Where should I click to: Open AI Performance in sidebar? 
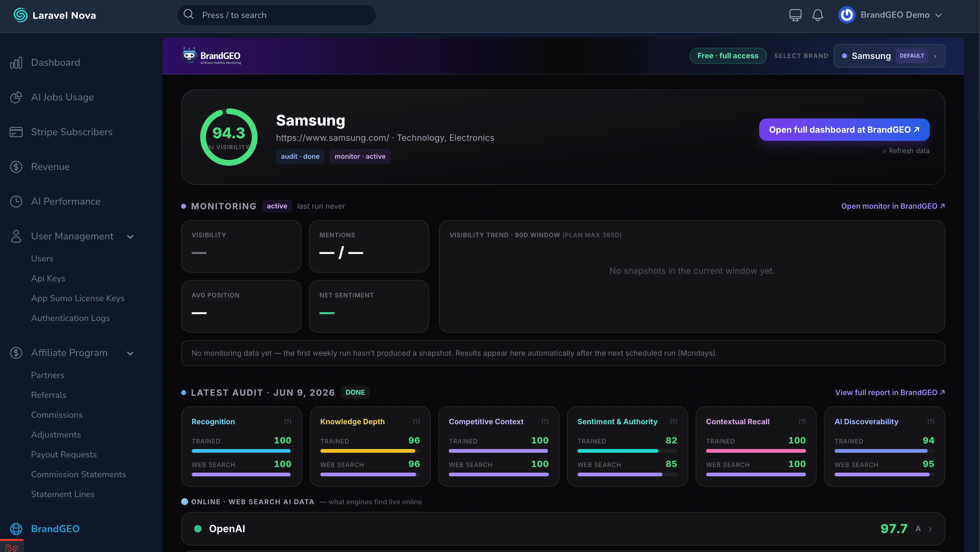[66, 201]
